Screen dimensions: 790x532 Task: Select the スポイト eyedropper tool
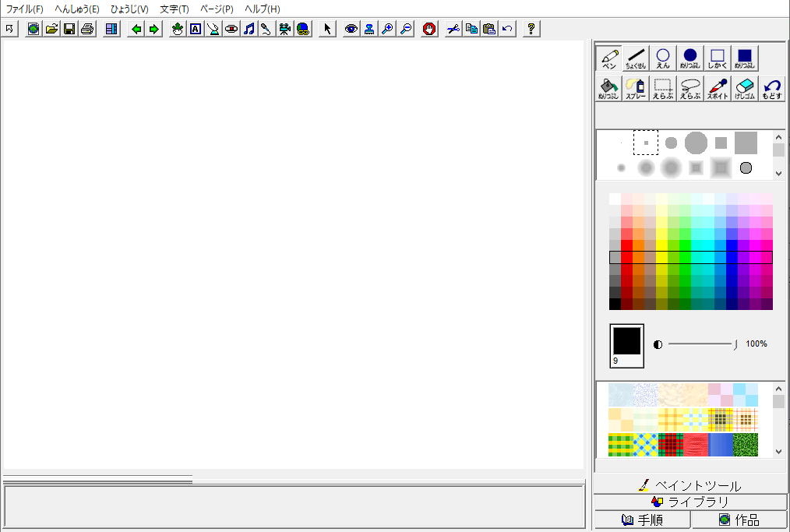(718, 88)
